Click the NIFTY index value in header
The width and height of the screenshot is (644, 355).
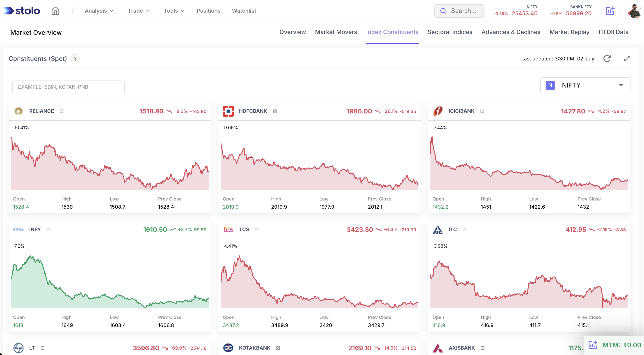tap(525, 14)
